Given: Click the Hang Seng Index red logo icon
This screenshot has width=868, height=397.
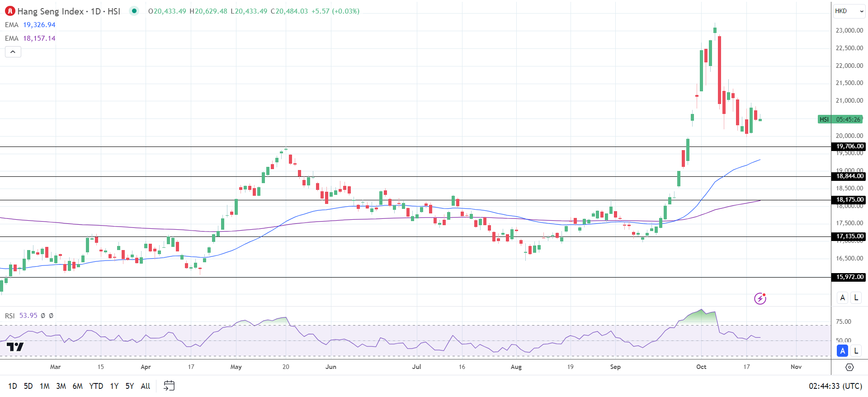Looking at the screenshot, I should coord(10,11).
